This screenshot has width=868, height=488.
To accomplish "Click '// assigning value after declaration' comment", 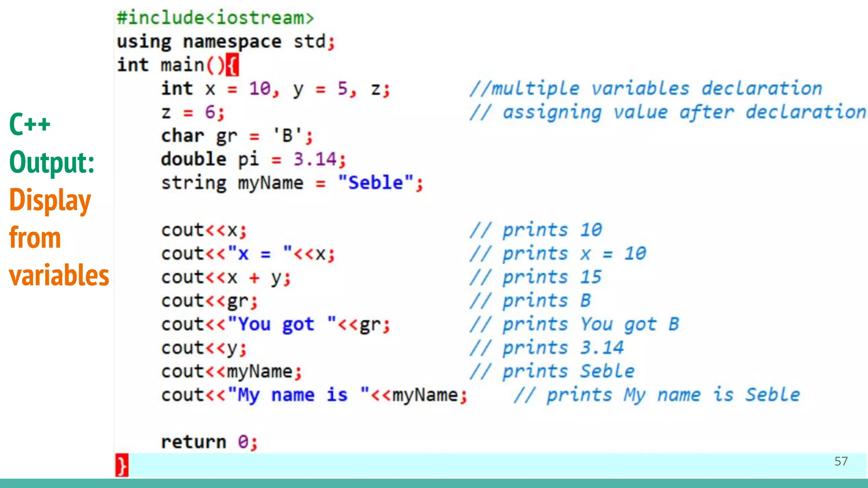I will [668, 112].
